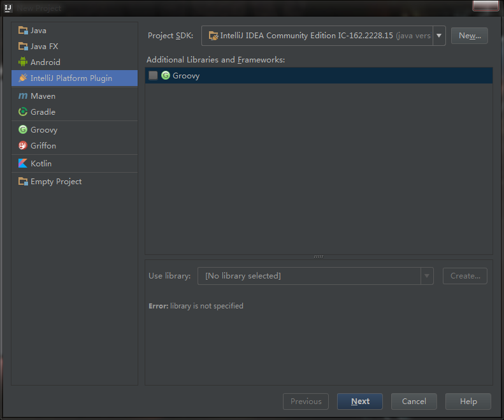
Task: Click the Java FX folder icon
Action: [23, 47]
